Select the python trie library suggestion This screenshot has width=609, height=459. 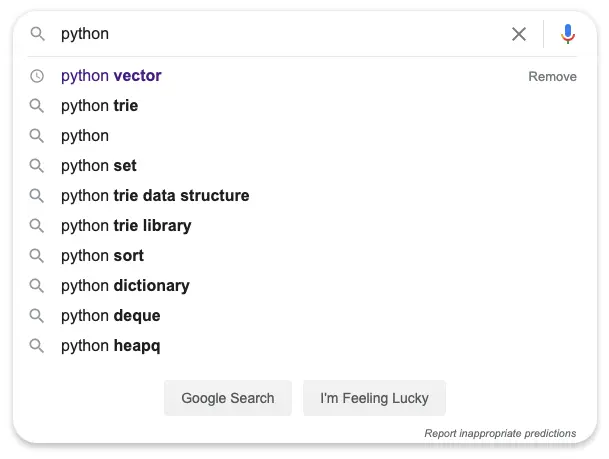(x=126, y=226)
